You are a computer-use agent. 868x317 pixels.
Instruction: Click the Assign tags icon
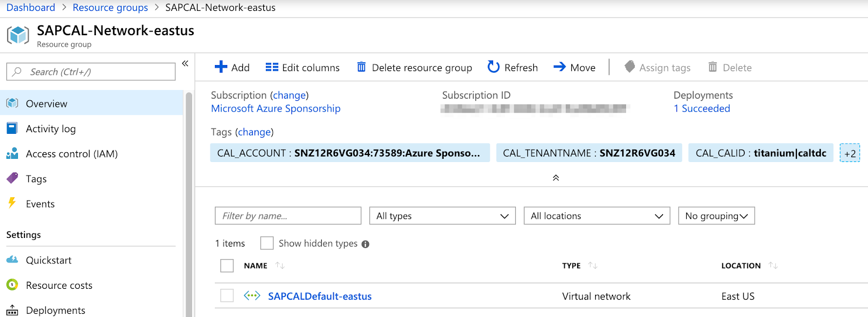(629, 67)
